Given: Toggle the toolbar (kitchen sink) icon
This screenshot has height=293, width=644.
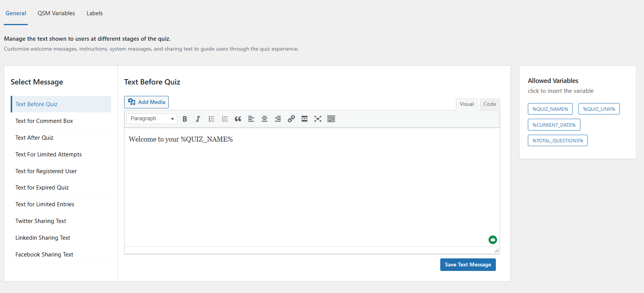Looking at the screenshot, I should coord(331,119).
